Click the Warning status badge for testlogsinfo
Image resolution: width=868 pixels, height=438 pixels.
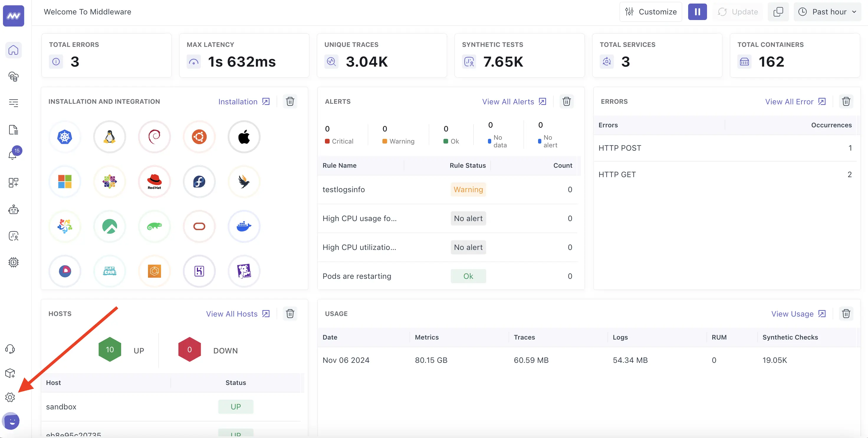pyautogui.click(x=468, y=189)
